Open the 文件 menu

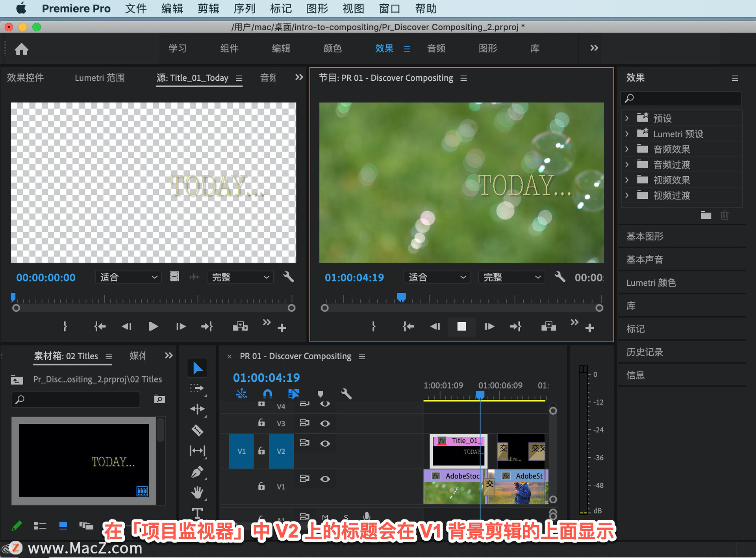coord(136,8)
